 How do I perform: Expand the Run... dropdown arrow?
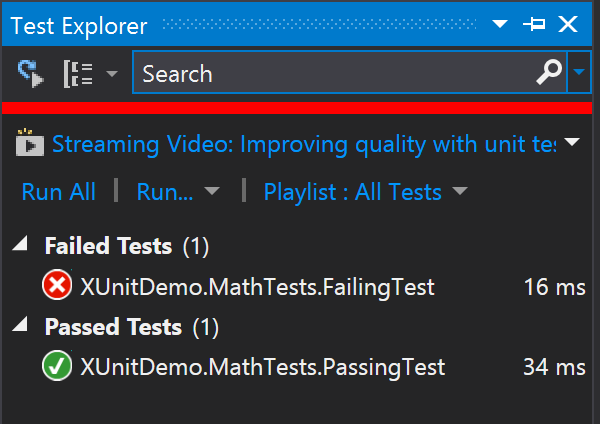click(212, 191)
